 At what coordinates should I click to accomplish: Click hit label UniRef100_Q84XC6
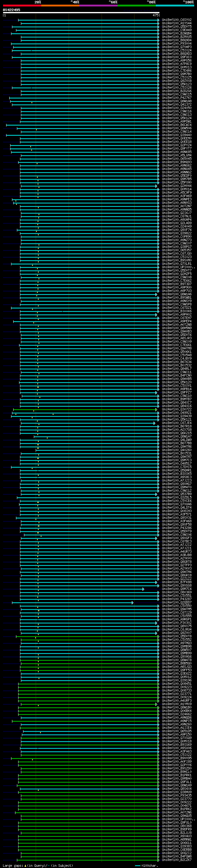[x=177, y=406]
